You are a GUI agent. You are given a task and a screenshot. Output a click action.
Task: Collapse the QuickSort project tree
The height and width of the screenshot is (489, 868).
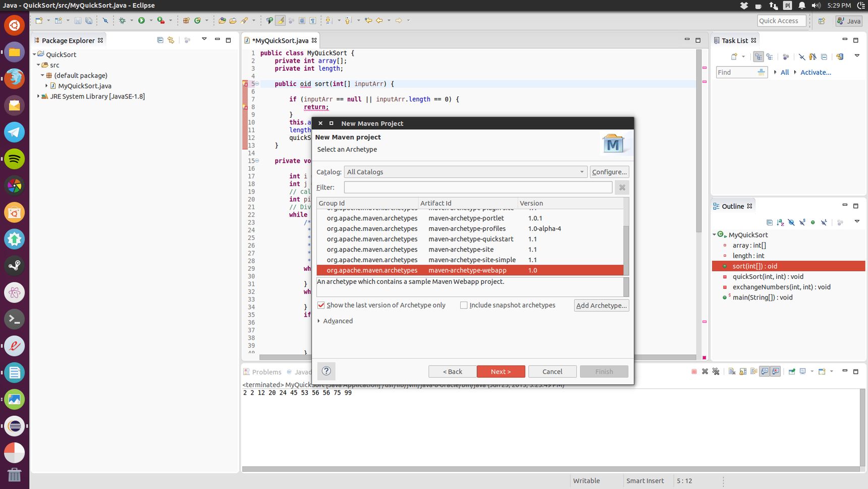click(35, 54)
